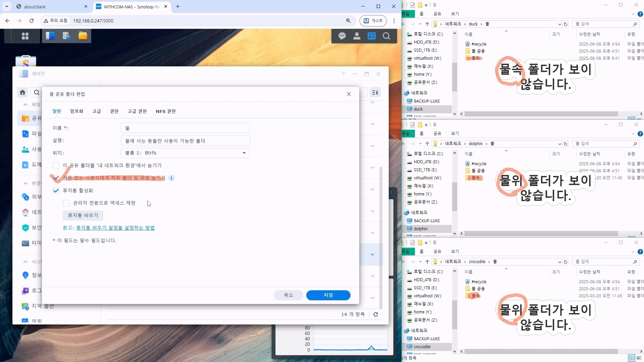The height and width of the screenshot is (362, 644).
Task: Click the shared folder description input field
Action: (185, 141)
